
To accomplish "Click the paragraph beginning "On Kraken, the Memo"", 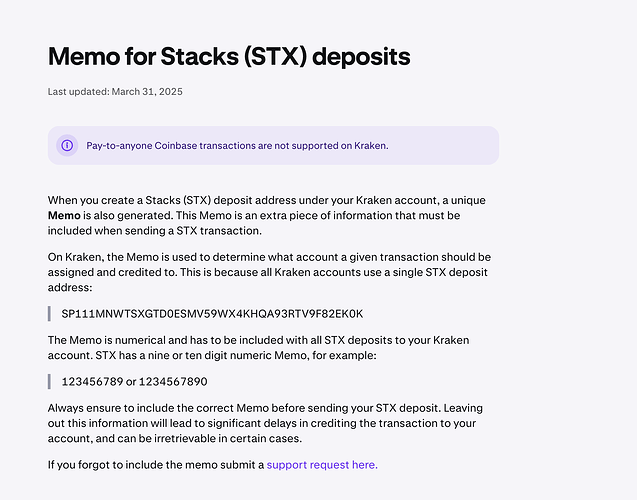I will tap(269, 272).
